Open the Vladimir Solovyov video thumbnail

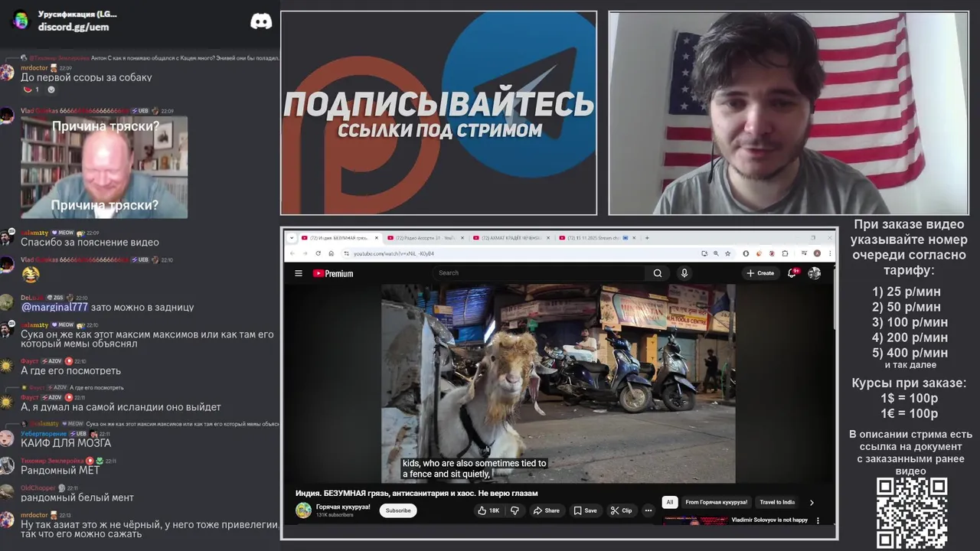(x=694, y=521)
